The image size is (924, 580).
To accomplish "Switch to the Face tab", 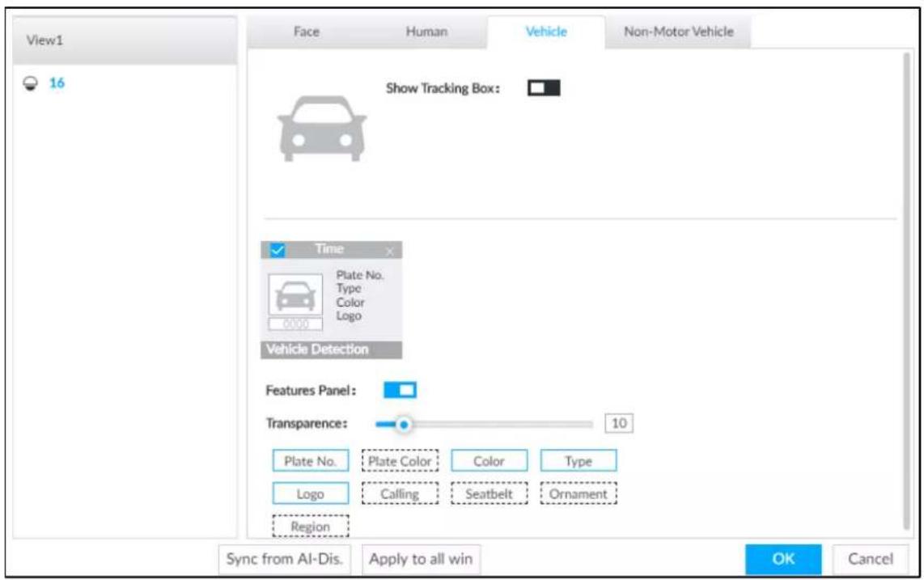I will click(307, 32).
